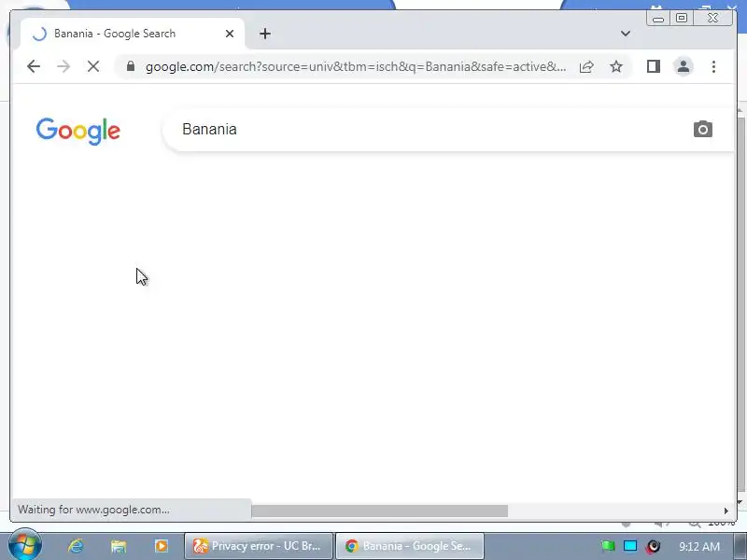Select Banania Google Chrome taskbar button
747x560 pixels.
(x=410, y=546)
